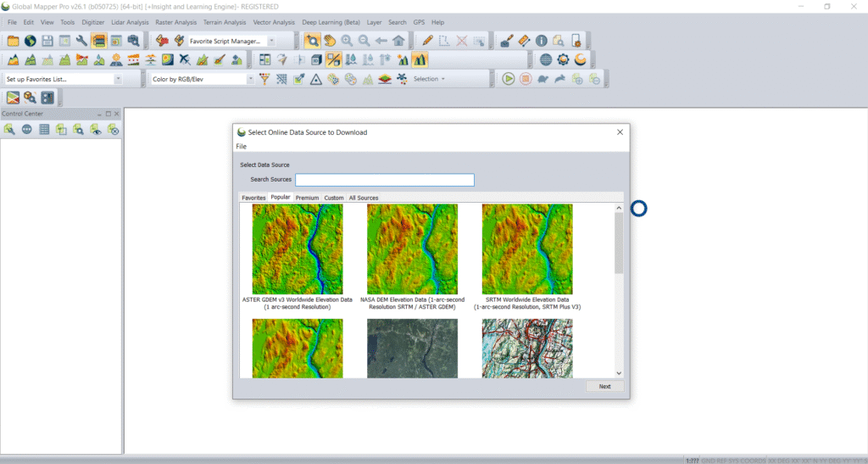Open the Selection dropdown menu

[429, 79]
